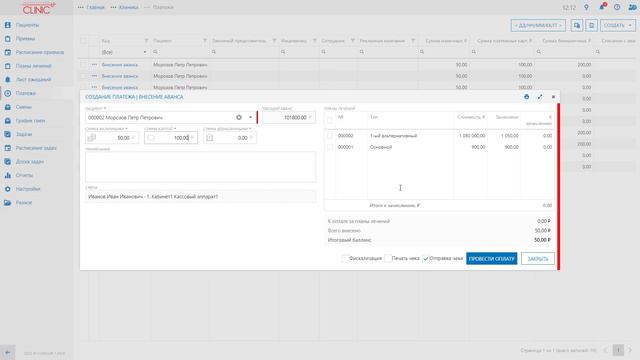Toggle the Фискализация checkbox
This screenshot has height=360, width=640.
coord(345,258)
